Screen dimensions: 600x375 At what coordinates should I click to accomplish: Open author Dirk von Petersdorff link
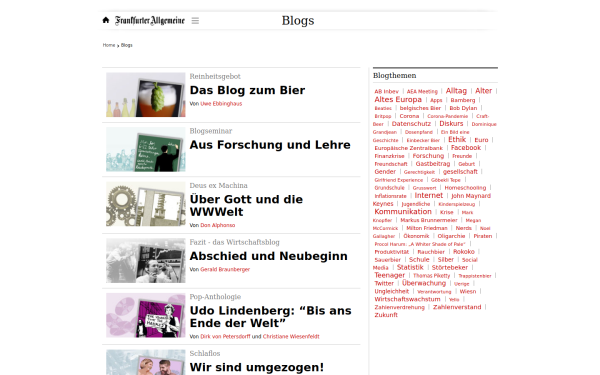coord(225,337)
